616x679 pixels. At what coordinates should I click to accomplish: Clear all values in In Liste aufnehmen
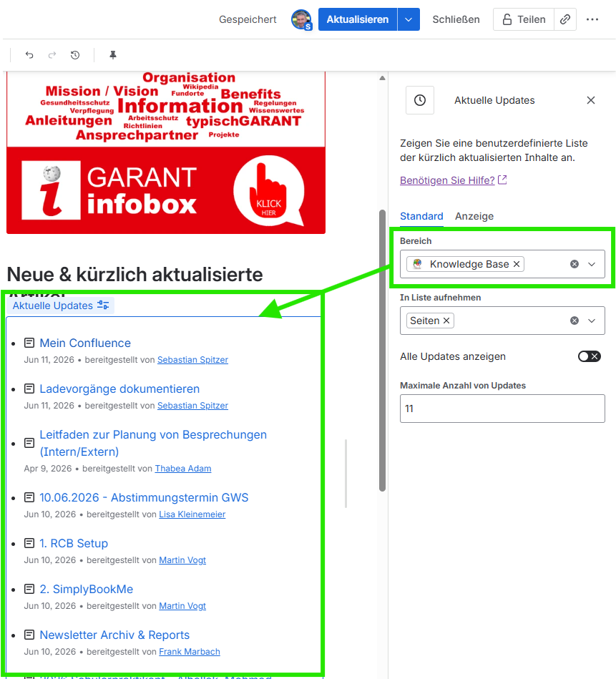[575, 321]
